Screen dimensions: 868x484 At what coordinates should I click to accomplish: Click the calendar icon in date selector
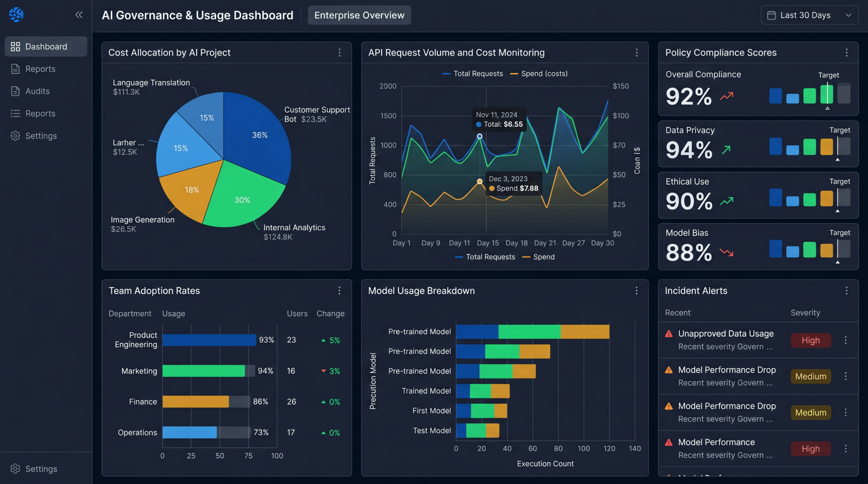click(x=771, y=15)
